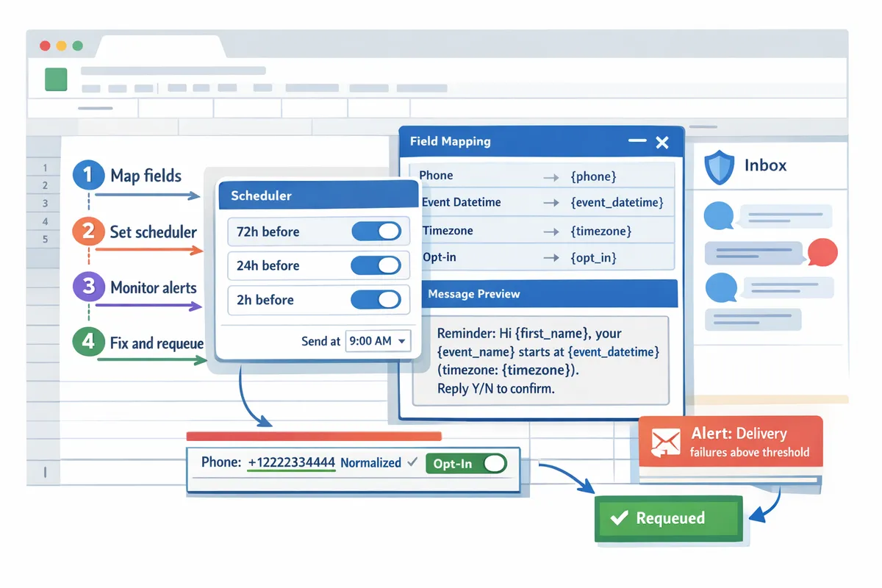Click the Requeued button
882x588 pixels.
pyautogui.click(x=670, y=518)
